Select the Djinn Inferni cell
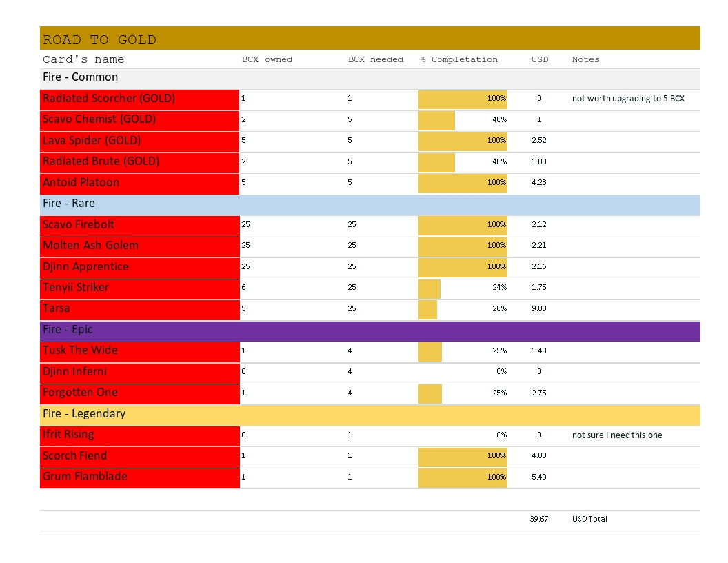Screen dimensions: 728x563 [140, 372]
